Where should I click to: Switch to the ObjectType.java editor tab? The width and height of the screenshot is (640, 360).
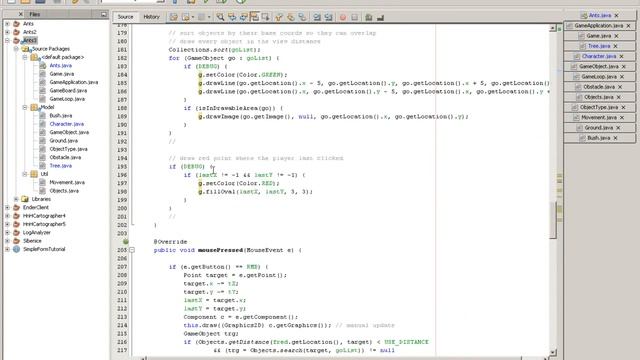point(599,107)
